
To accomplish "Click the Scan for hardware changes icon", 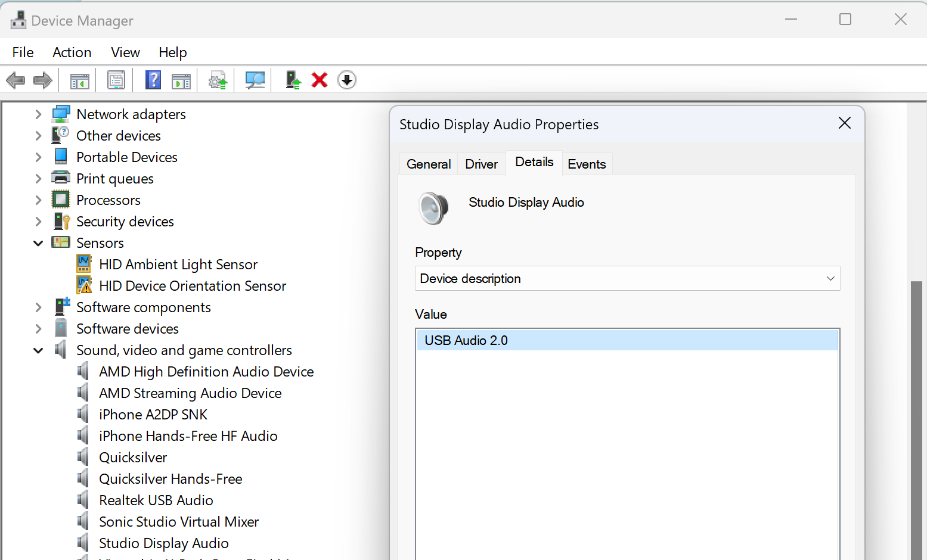I will tap(255, 80).
